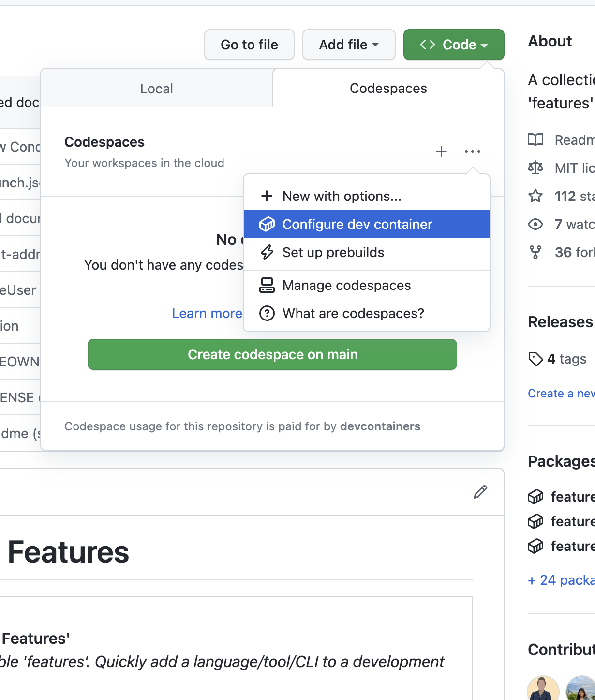Click the first package cube icon

click(x=535, y=497)
